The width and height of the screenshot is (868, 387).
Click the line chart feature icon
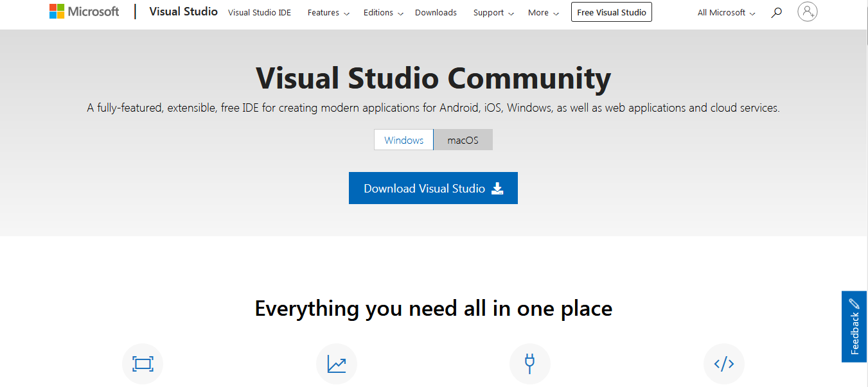[x=337, y=364]
